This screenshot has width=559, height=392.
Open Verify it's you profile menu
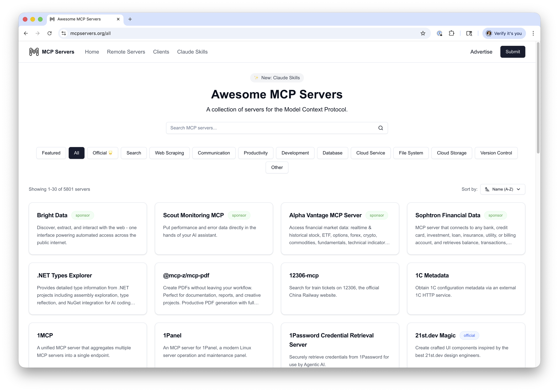[504, 33]
